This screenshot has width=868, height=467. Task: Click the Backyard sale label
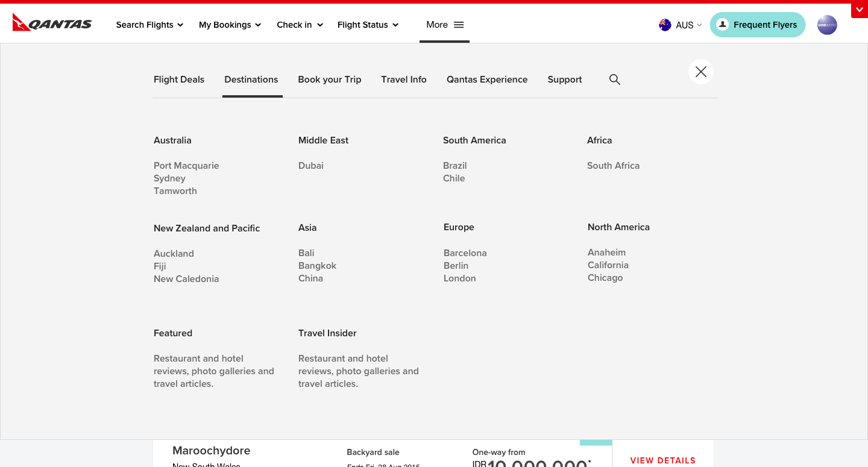(373, 453)
